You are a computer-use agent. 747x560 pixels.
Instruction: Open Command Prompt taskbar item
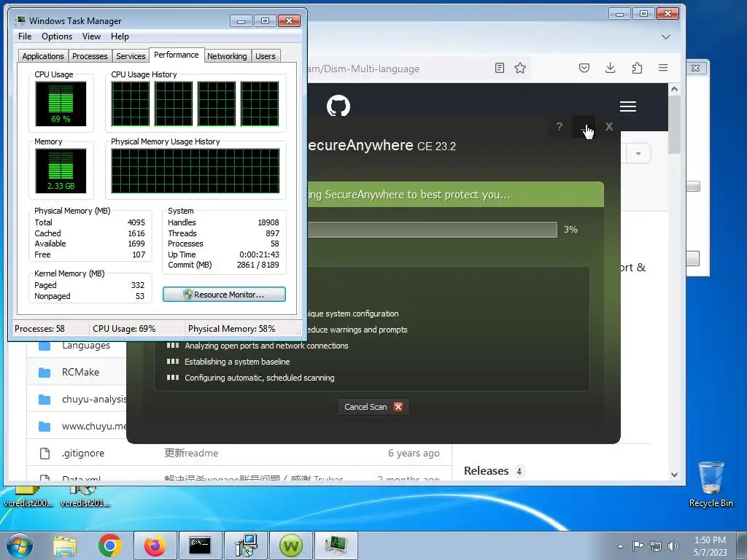click(x=200, y=545)
